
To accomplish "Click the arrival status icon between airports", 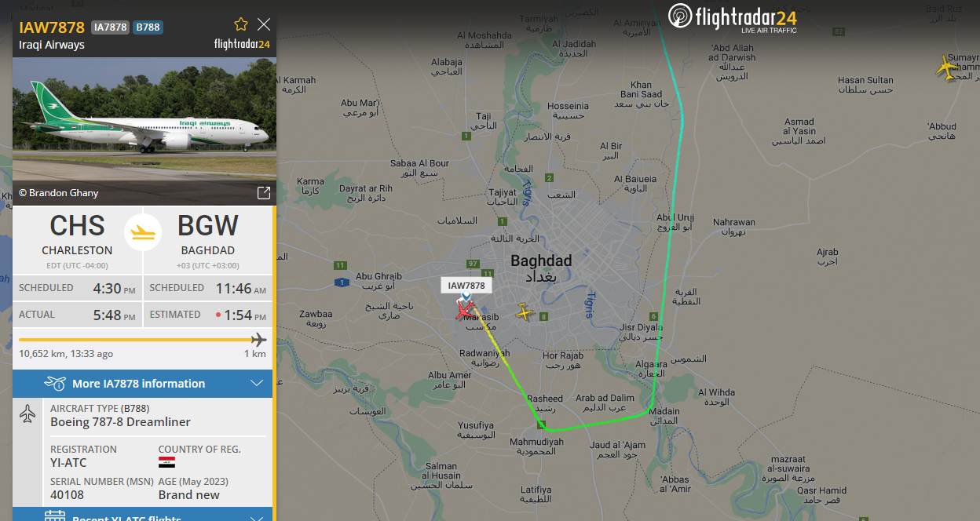I will [143, 232].
